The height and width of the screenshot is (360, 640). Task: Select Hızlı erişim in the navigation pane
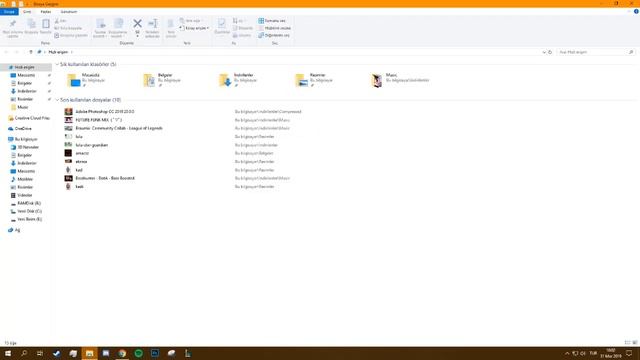tap(26, 67)
